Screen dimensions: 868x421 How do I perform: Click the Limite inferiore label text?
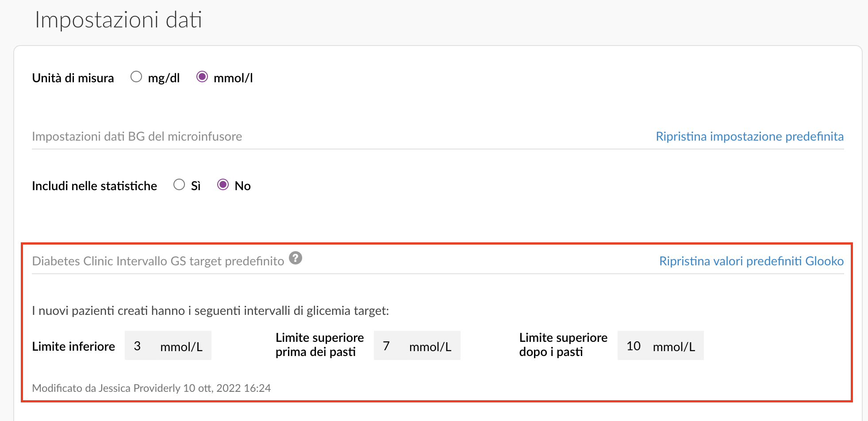coord(73,346)
